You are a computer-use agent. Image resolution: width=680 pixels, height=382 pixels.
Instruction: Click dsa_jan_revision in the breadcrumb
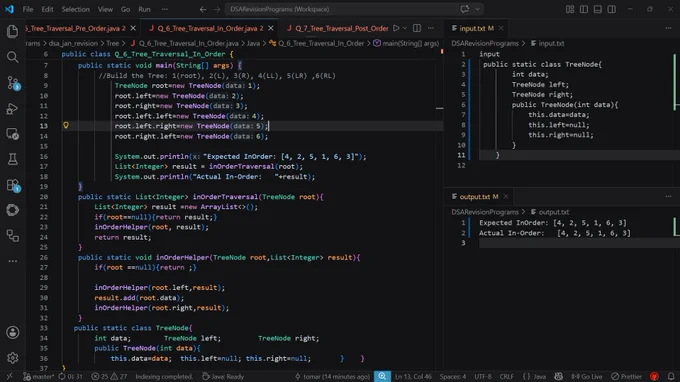73,43
